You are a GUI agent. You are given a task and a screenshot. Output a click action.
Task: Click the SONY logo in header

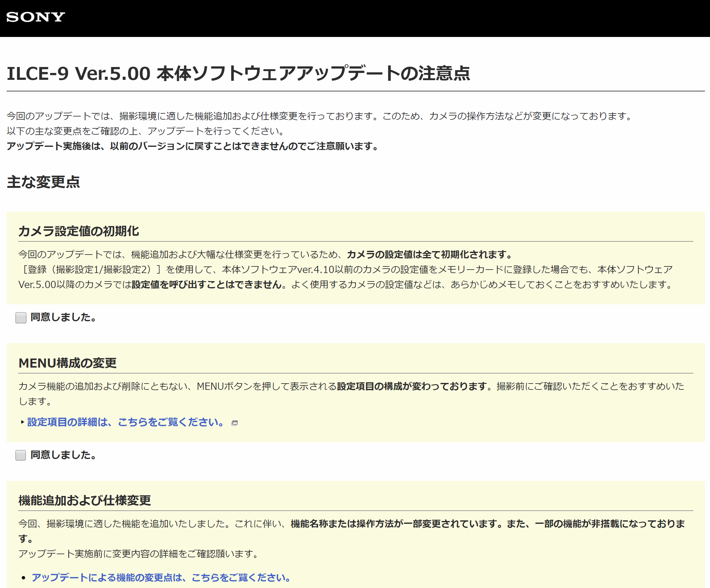coord(35,17)
